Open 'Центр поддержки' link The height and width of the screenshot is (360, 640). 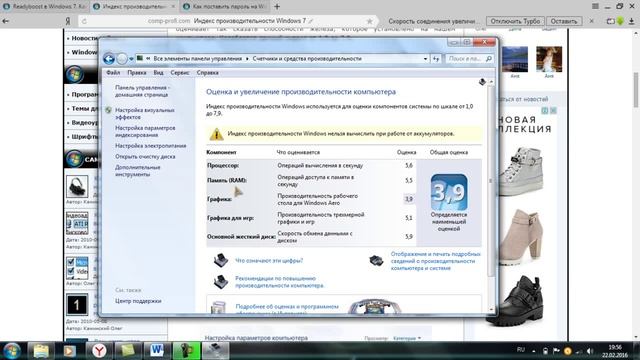(138, 301)
